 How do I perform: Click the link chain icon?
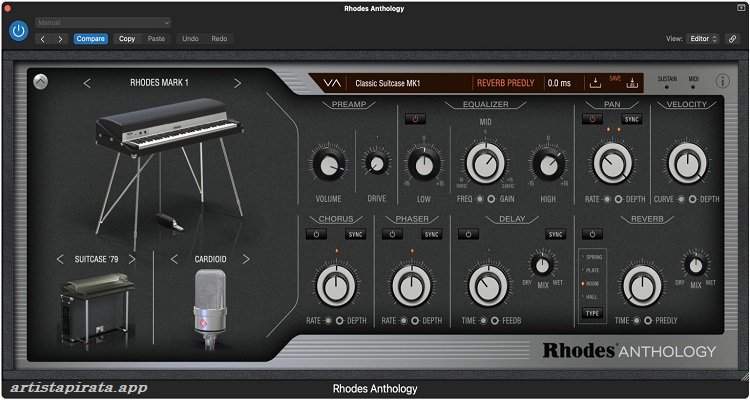732,39
